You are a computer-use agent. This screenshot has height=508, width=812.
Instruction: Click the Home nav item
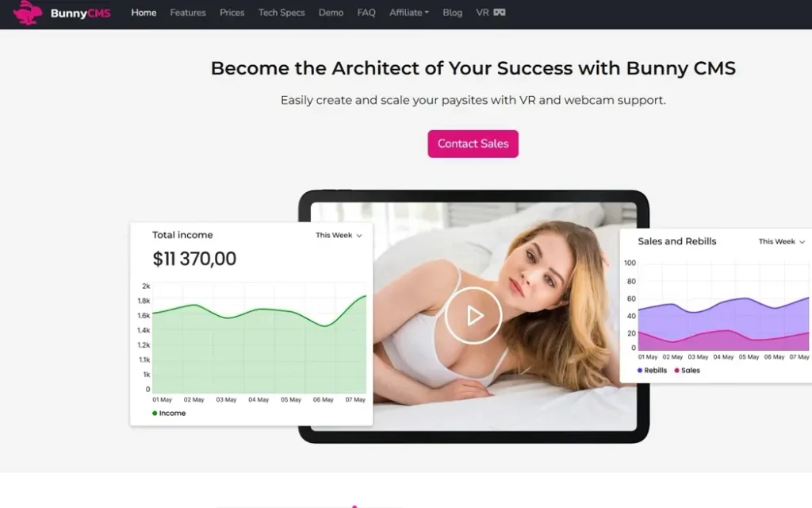(x=144, y=13)
